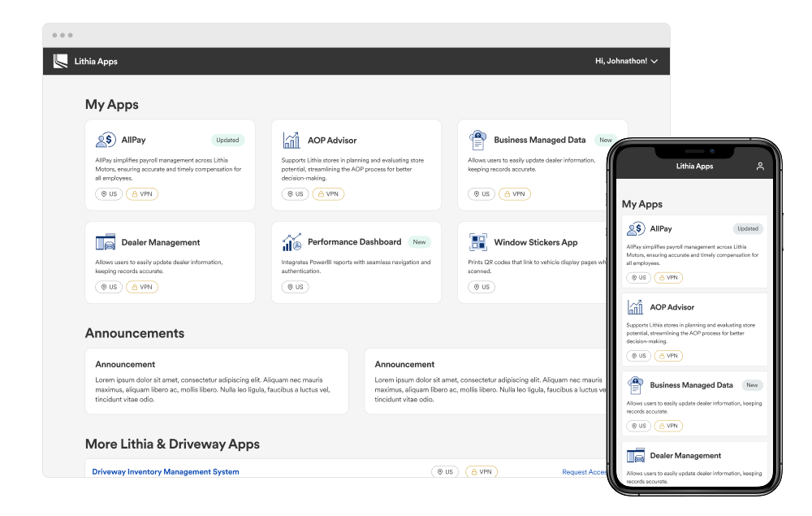Tap the user profile icon on phone

[x=760, y=167]
